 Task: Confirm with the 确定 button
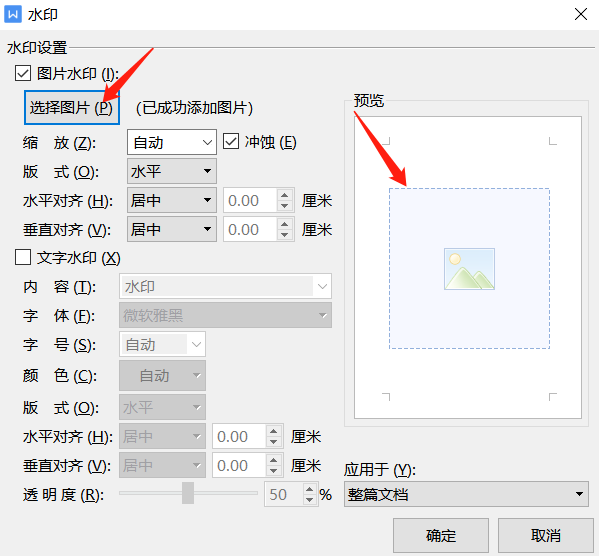point(441,535)
